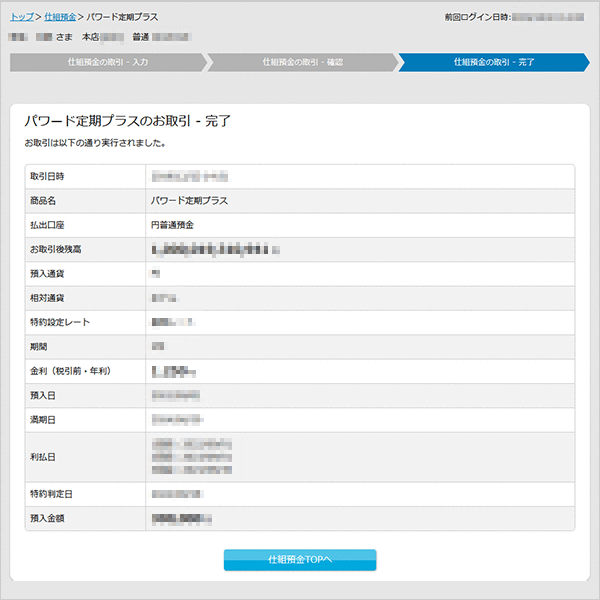Open the 仕組預金 breadcrumb link
The width and height of the screenshot is (600, 600).
[60, 18]
